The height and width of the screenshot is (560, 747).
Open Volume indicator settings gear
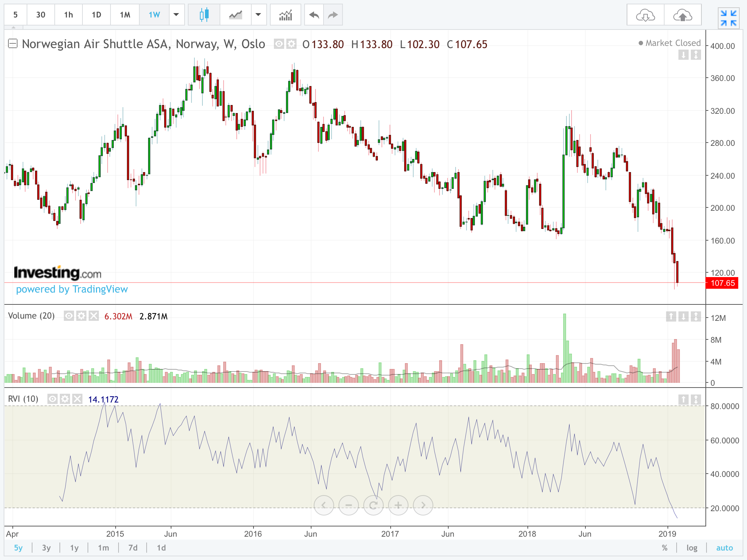point(81,316)
